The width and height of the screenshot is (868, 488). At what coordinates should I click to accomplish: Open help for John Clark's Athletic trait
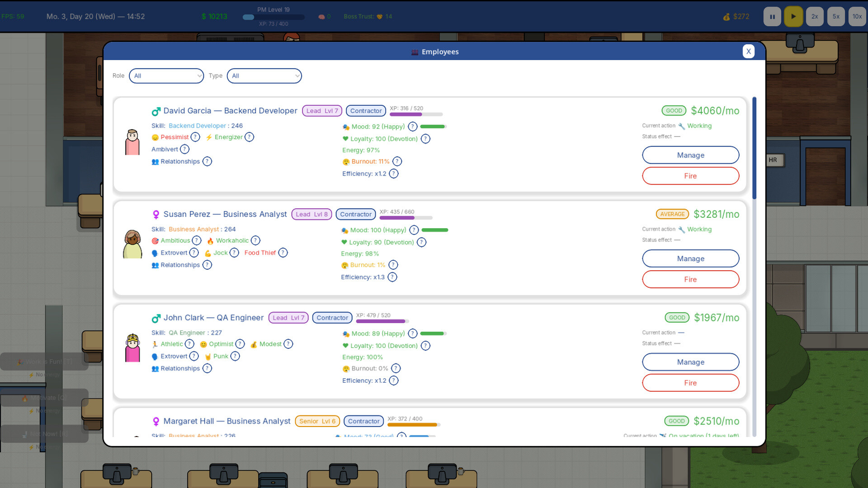[x=189, y=344]
